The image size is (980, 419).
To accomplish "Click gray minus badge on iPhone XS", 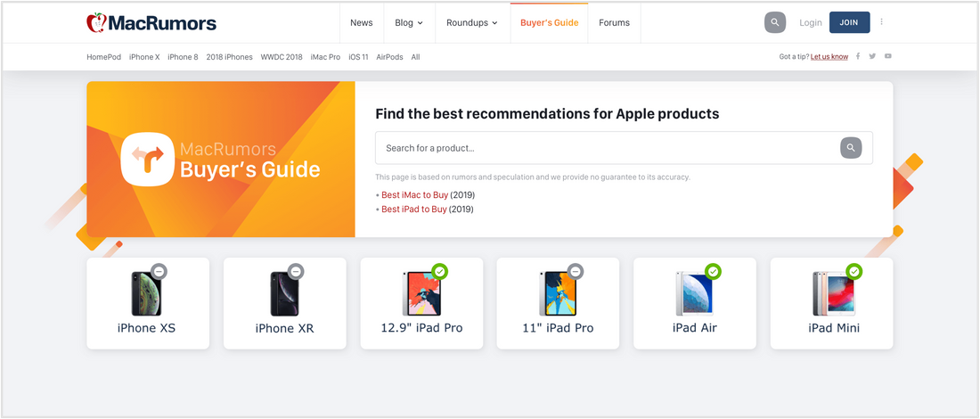I will pyautogui.click(x=159, y=271).
